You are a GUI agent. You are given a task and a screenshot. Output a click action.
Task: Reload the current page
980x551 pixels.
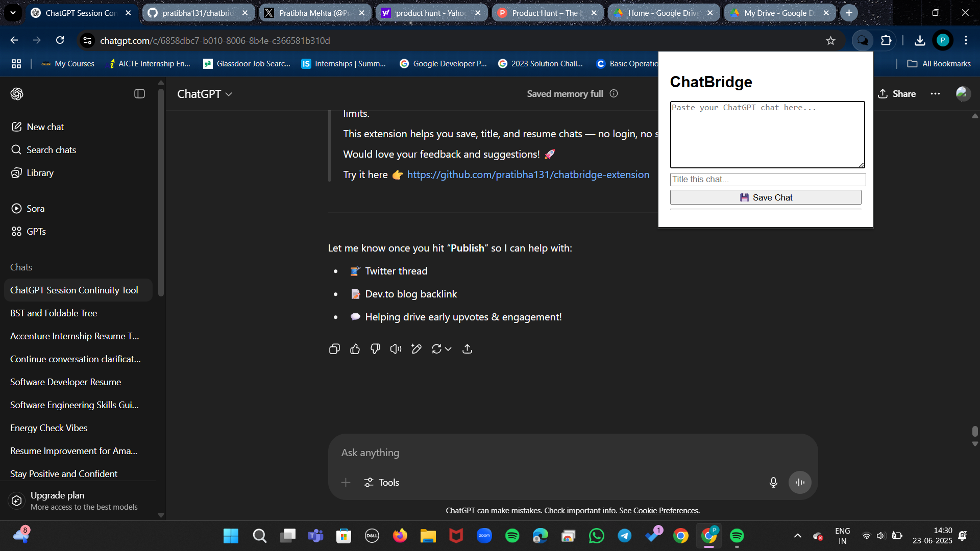click(x=60, y=40)
